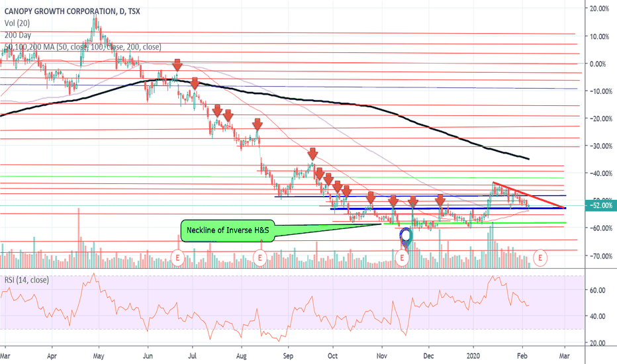Open the earnings 'E' marker in mid-August
This screenshot has width=617, height=364.
tap(260, 258)
